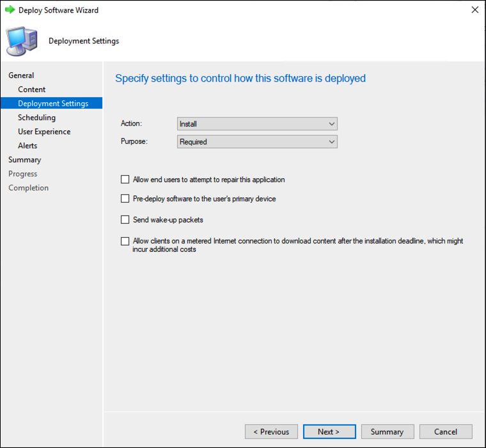486x448 pixels.
Task: Go to the General wizard step
Action: 21,75
